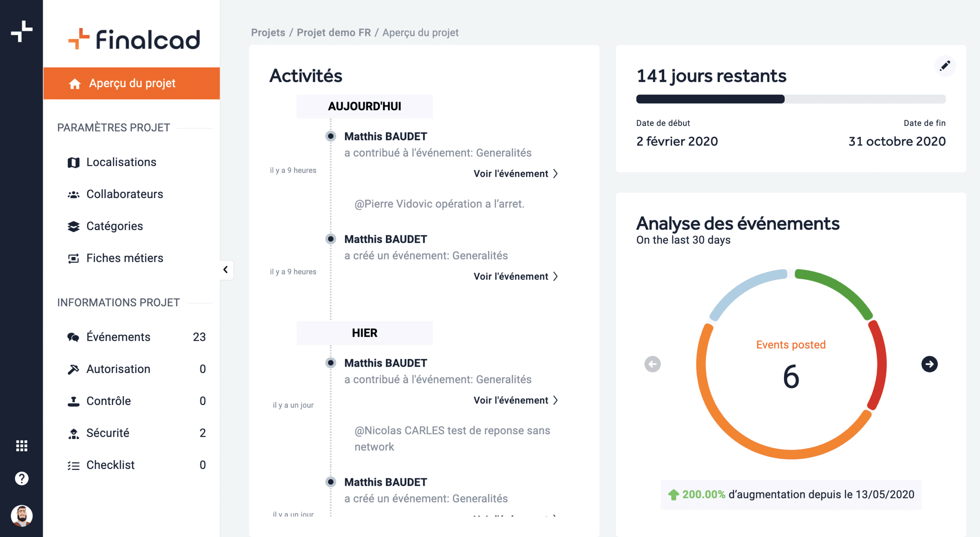Screen dimensions: 980x537
Task: Open the apps grid icon
Action: coord(22,446)
